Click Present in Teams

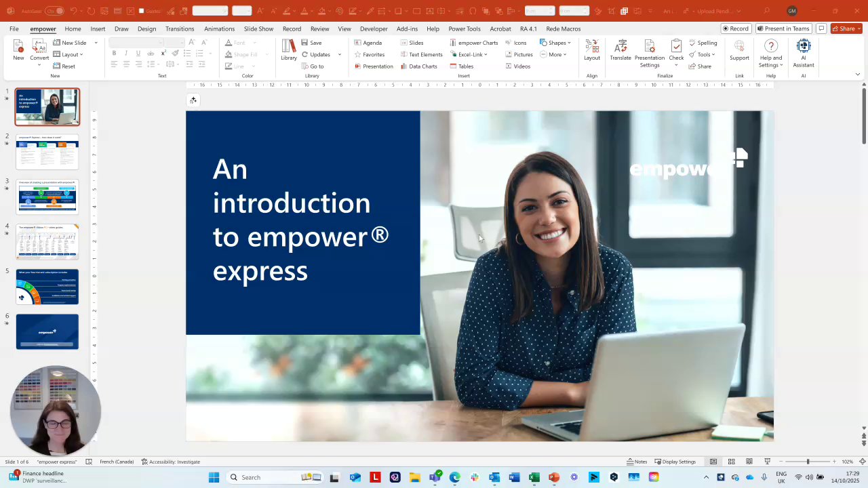point(783,28)
